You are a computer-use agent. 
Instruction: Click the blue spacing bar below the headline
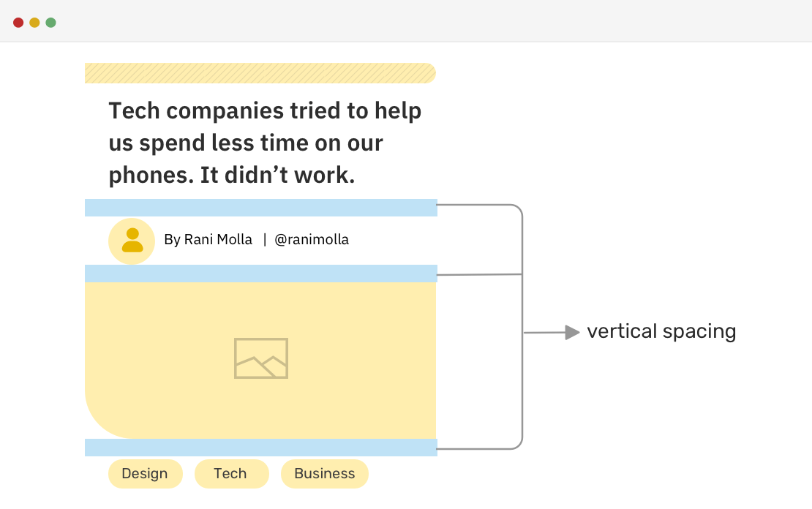click(260, 208)
